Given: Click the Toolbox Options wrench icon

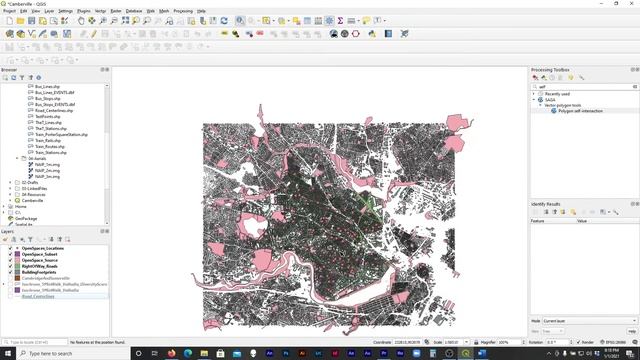Looking at the screenshot, I should tap(581, 78).
